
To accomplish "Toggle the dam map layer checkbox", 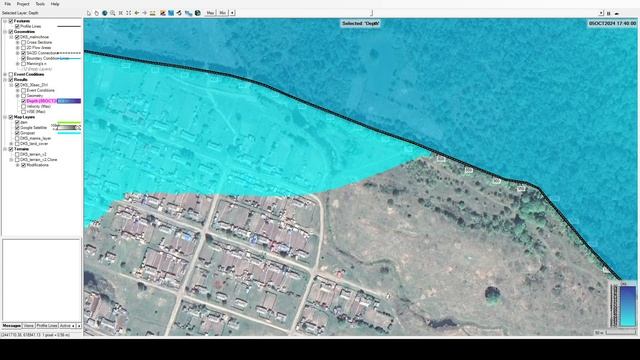I will click(17, 122).
